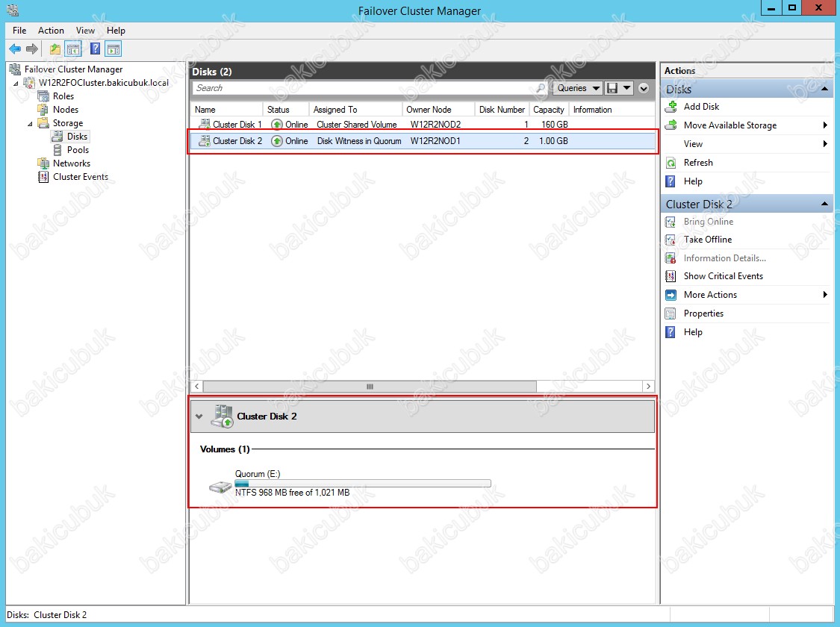Viewport: 840px width, 627px height.
Task: Click the Pools icon in tree
Action: (x=57, y=150)
